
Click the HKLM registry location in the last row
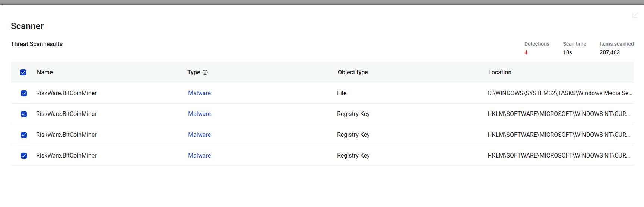pos(558,156)
